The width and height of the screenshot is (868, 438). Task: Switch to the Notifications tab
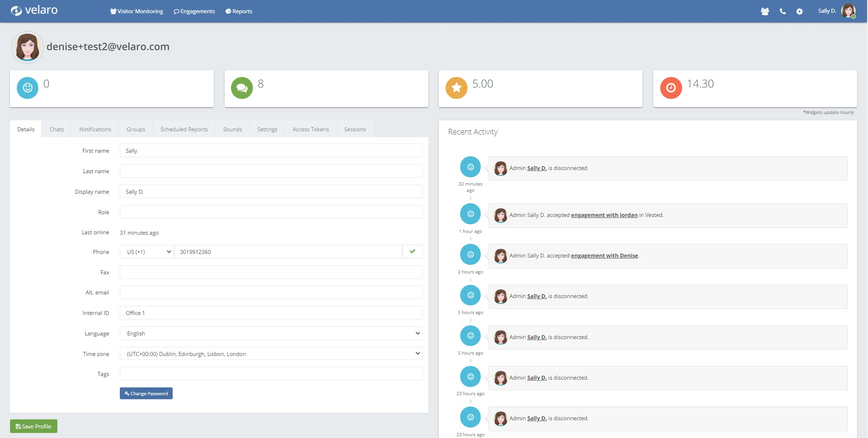95,129
